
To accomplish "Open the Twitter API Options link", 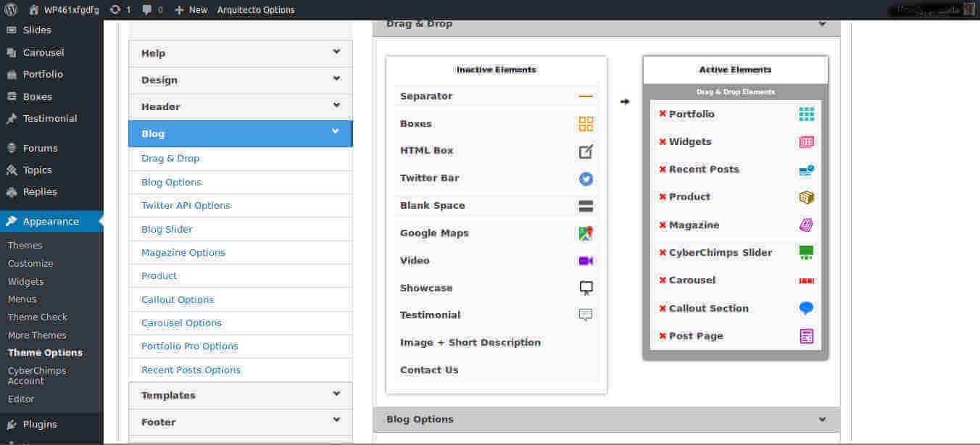I will (186, 206).
